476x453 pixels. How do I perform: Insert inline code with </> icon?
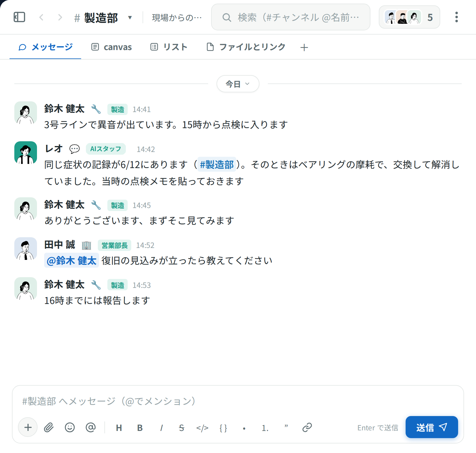point(203,428)
